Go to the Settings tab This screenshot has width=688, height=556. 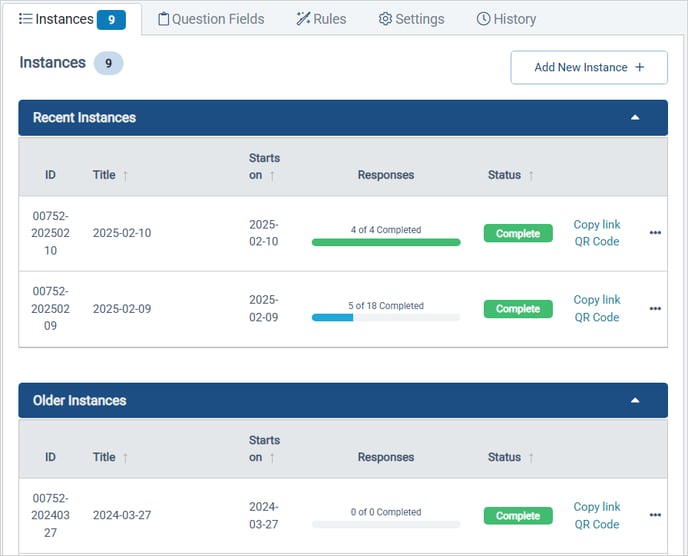411,19
